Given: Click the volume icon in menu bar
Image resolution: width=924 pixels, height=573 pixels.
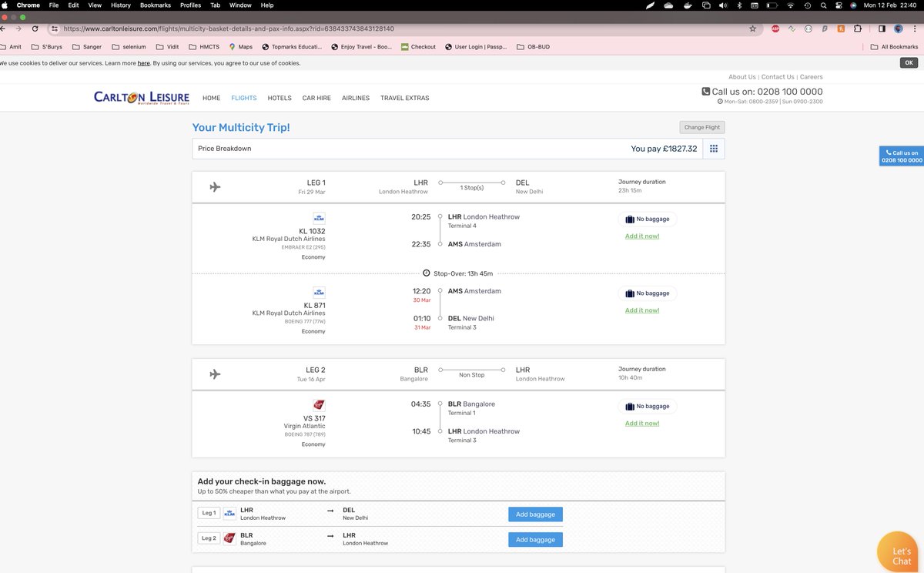Looking at the screenshot, I should point(722,5).
